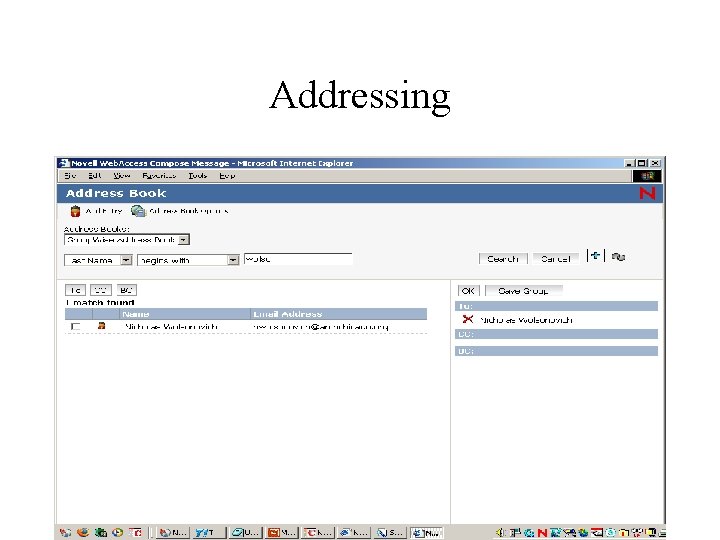Open the Tools menu
This screenshot has height=540, width=720.
click(x=197, y=176)
